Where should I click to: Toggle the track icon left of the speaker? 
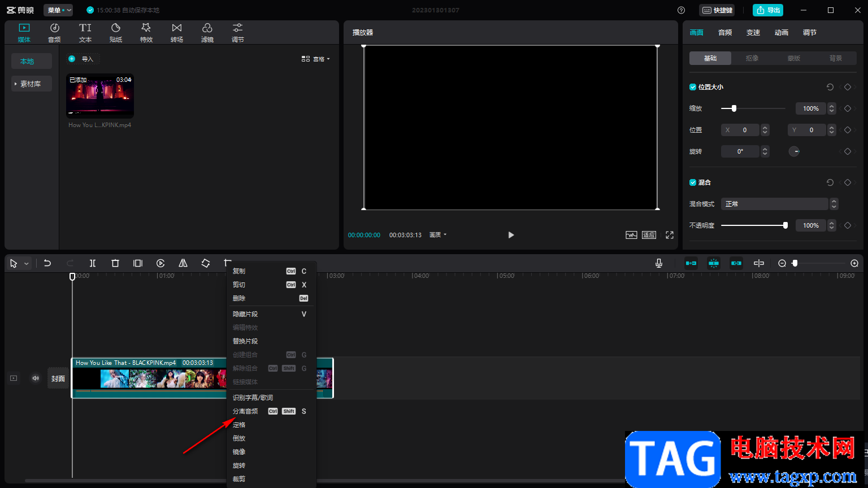[x=14, y=378]
